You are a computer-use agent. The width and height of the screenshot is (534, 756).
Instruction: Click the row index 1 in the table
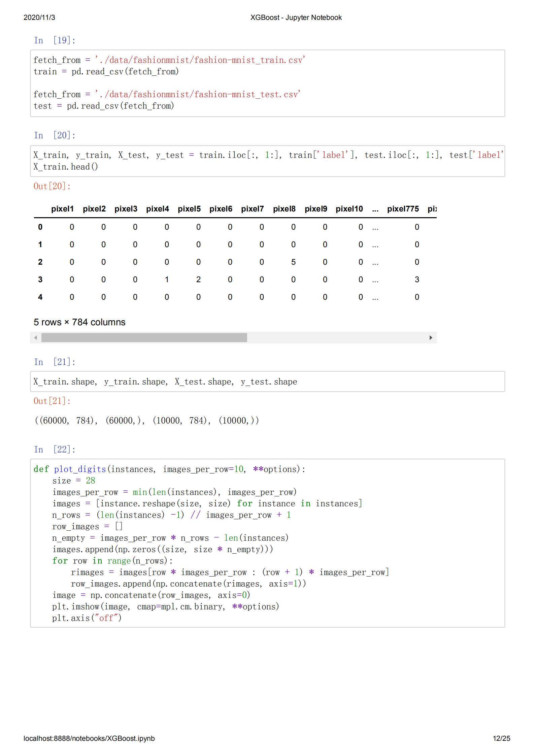[40, 244]
